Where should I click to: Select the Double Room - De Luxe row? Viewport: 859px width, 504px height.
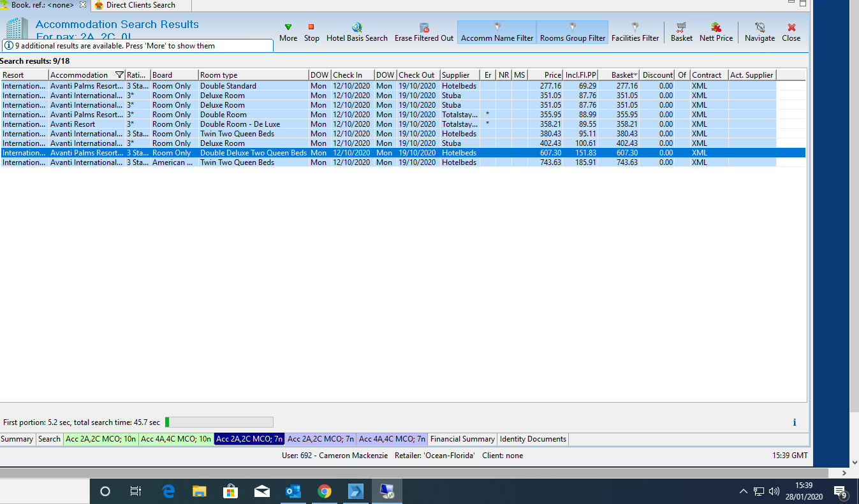(x=402, y=124)
